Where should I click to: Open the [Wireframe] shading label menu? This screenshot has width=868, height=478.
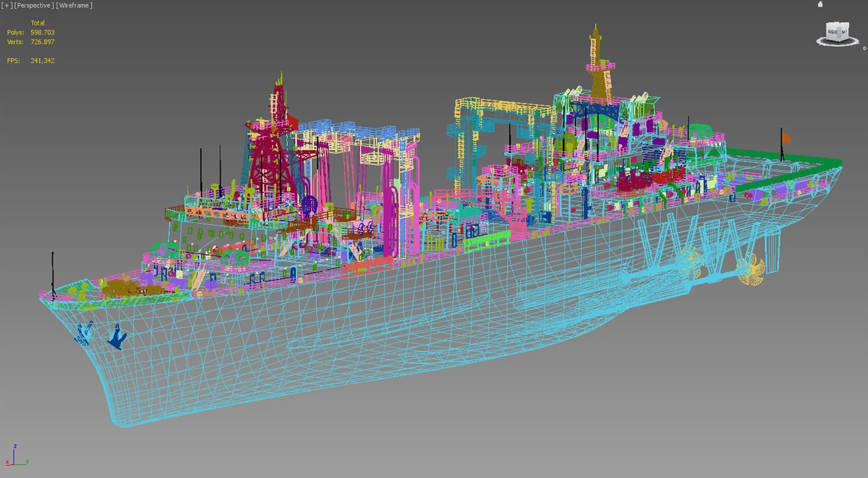(74, 5)
